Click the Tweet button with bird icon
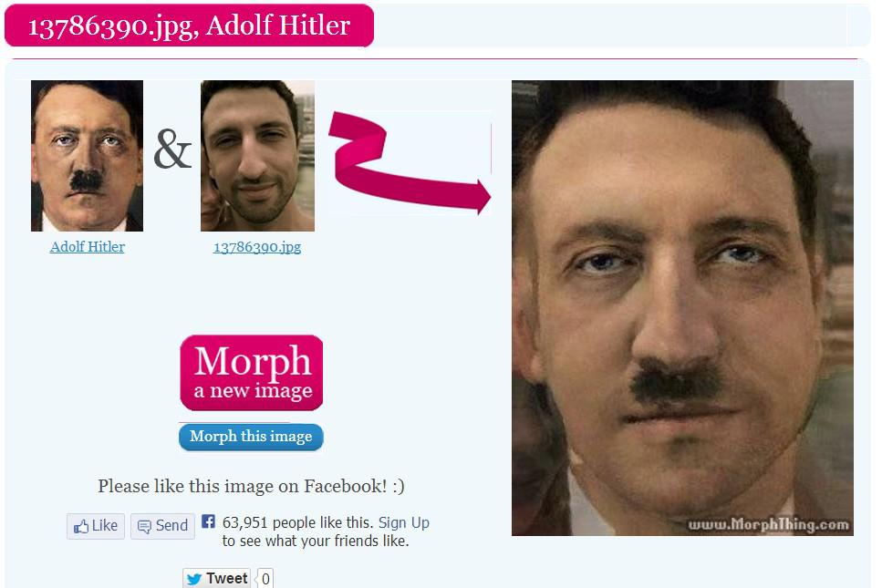Screen dimensions: 882x588 tap(216, 578)
